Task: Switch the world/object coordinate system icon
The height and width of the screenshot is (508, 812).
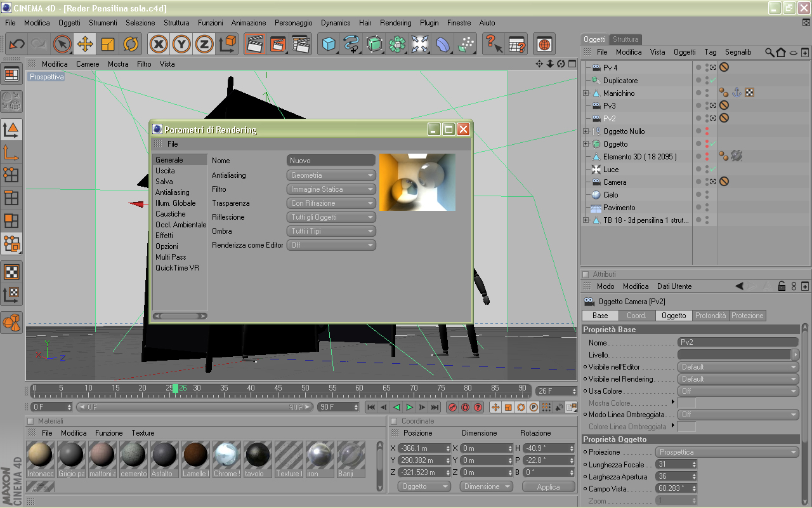Action: click(x=228, y=44)
